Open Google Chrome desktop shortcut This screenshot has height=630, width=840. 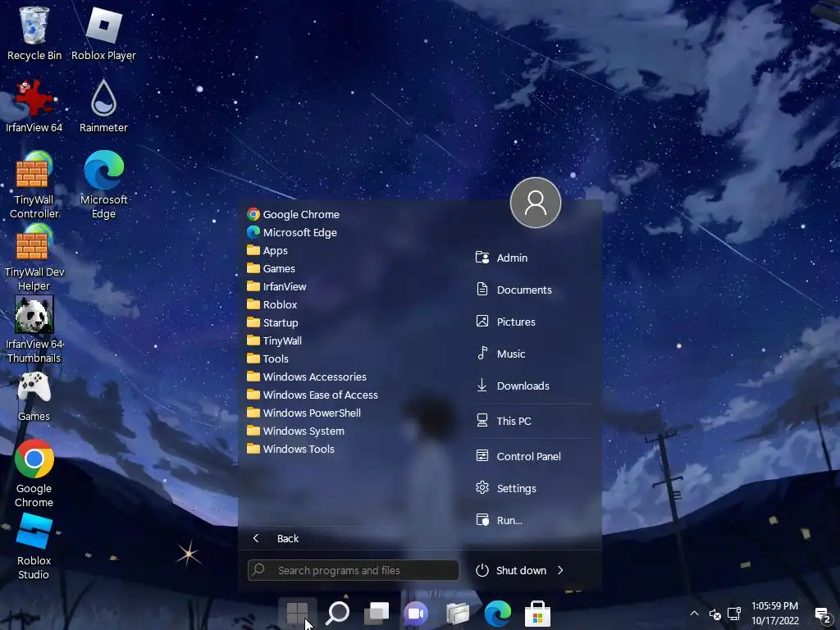pos(34,473)
